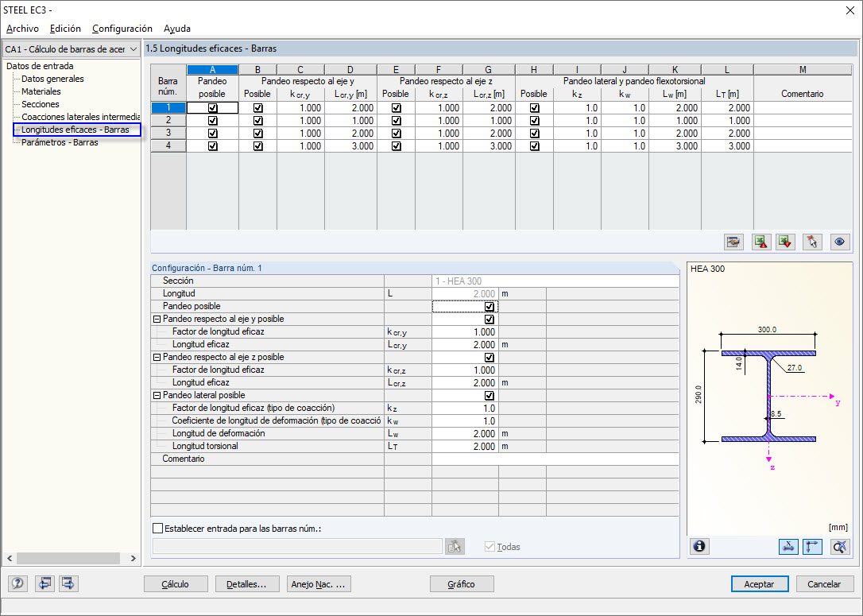Click Cancelar button

coord(824,584)
